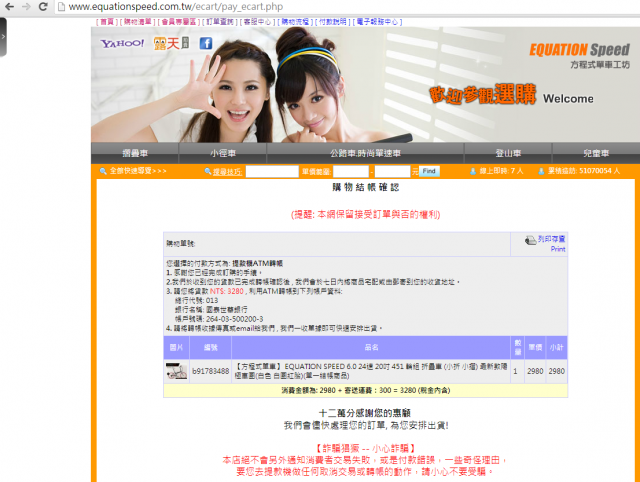This screenshot has width=640, height=482.
Task: Select the 公路車.時尚單速車 road bike tab
Action: tap(365, 153)
